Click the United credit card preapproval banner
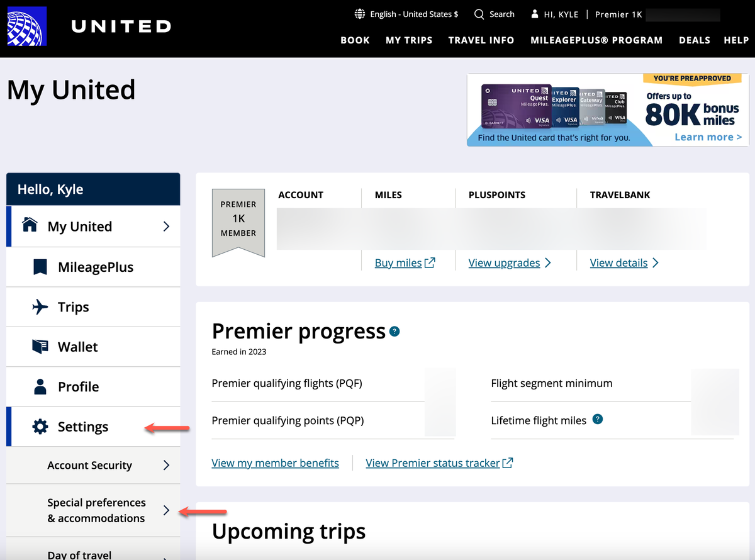Screen dimensions: 755x560 [x=606, y=110]
